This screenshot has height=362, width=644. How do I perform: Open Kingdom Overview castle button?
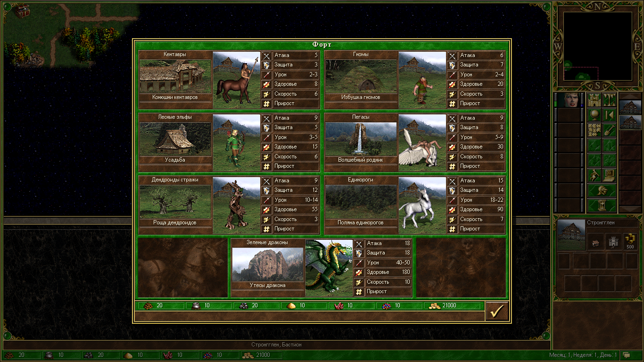tap(594, 100)
